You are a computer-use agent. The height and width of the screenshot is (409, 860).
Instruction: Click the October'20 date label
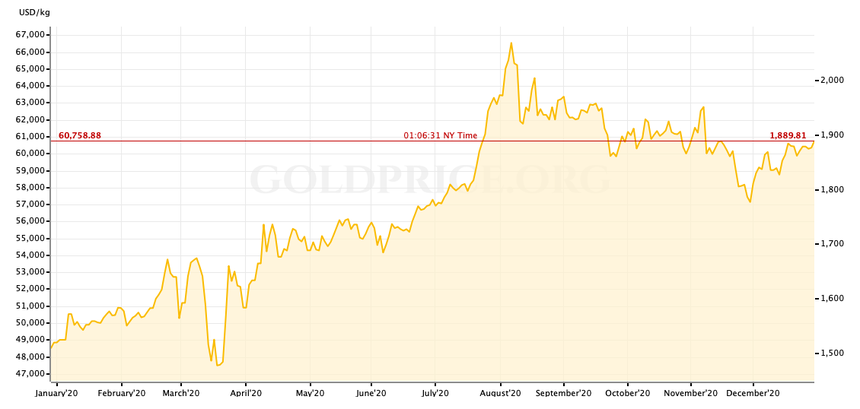point(628,394)
